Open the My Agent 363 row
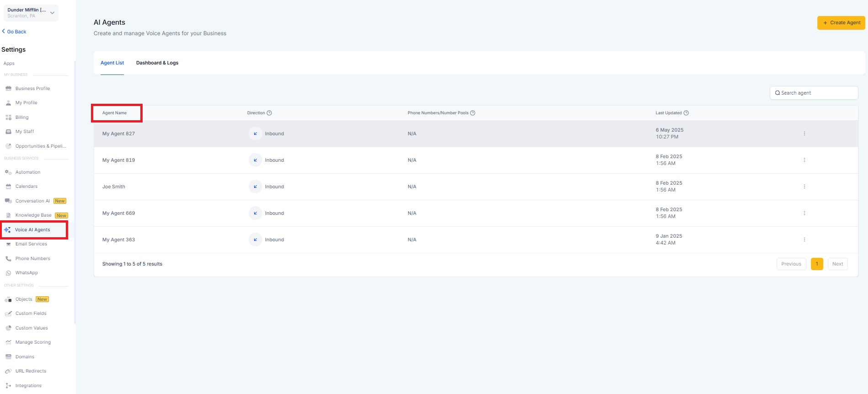 tap(476, 240)
